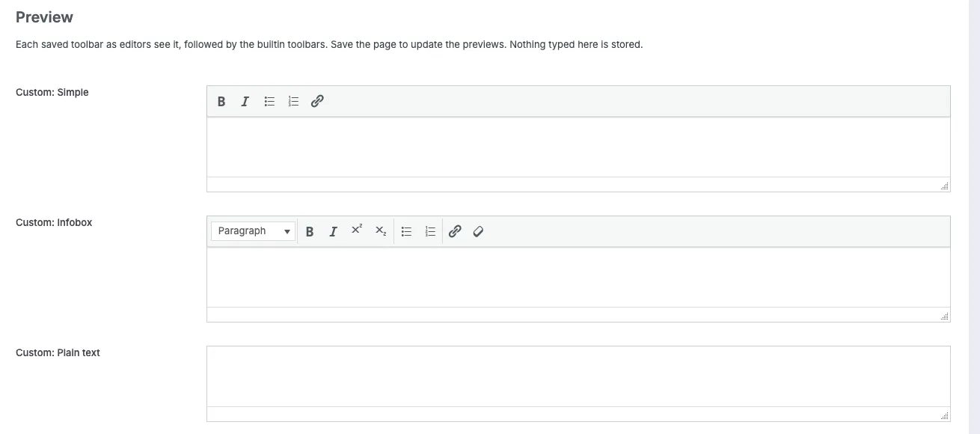Apply superscript in Custom: Infobox toolbar

click(x=357, y=232)
